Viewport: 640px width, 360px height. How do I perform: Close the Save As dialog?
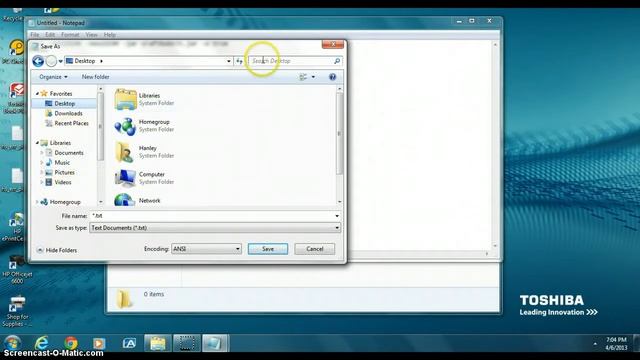pyautogui.click(x=333, y=44)
